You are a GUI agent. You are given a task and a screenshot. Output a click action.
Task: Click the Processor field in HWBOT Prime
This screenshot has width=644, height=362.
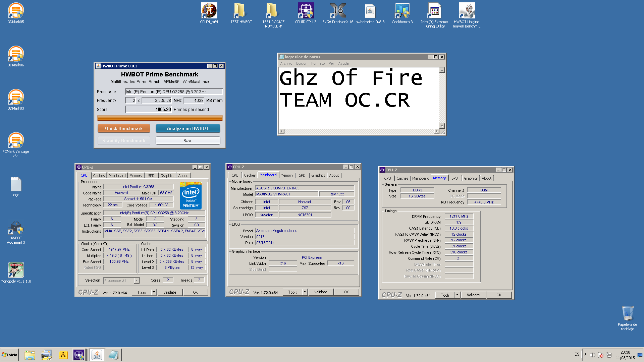tap(174, 92)
